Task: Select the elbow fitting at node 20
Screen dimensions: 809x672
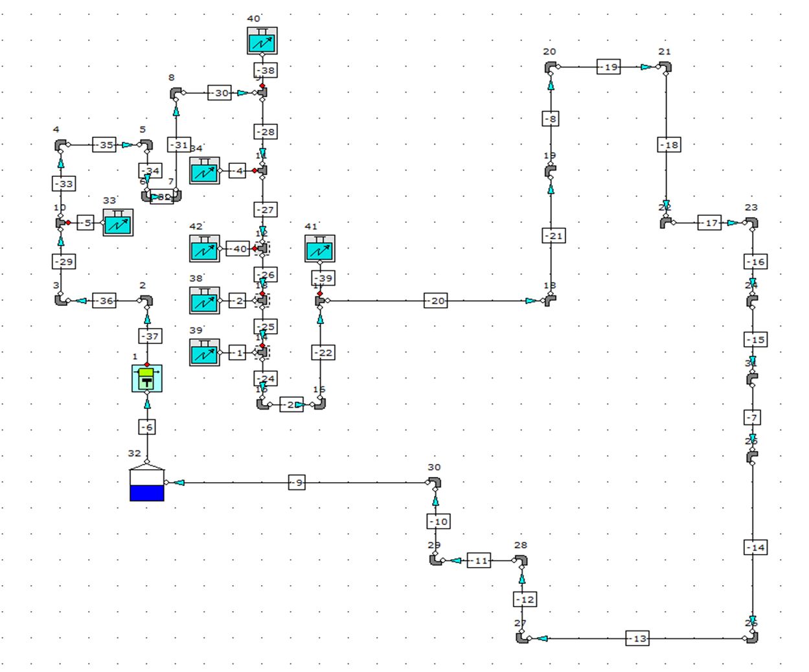Action: pyautogui.click(x=551, y=67)
